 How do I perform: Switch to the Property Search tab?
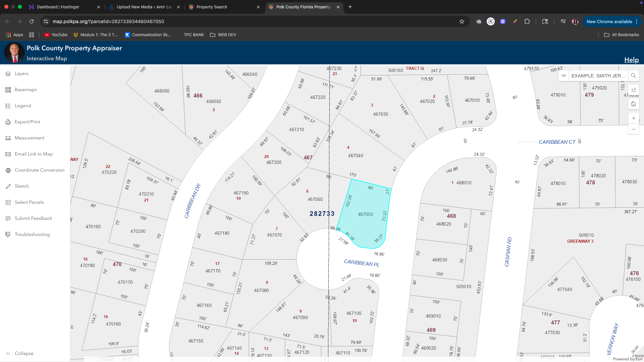(x=212, y=7)
